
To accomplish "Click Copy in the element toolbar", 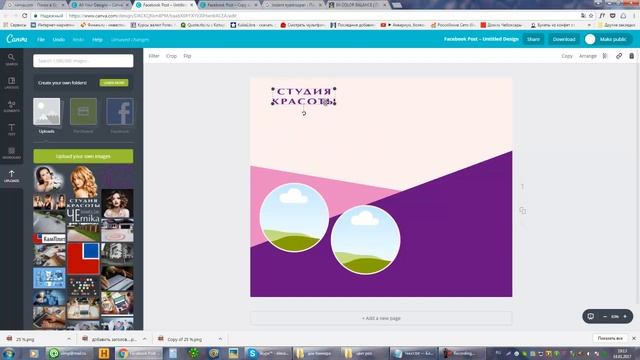I will (x=567, y=56).
